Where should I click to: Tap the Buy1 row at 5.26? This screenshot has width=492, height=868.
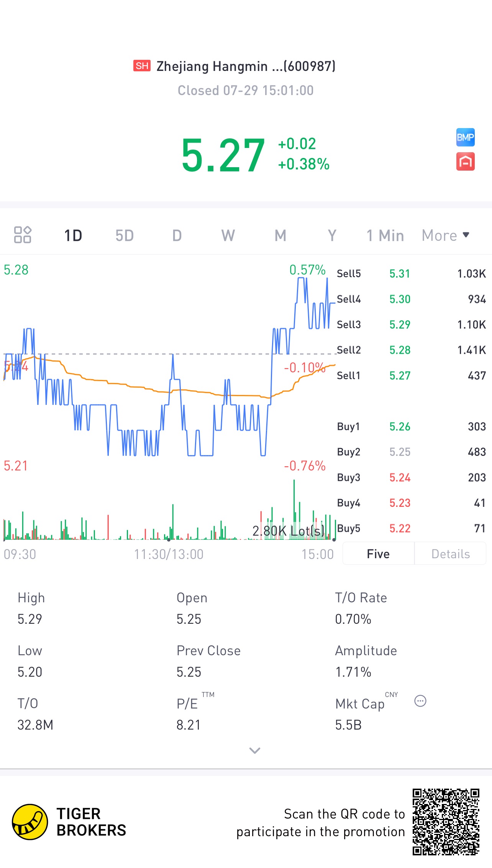[411, 426]
